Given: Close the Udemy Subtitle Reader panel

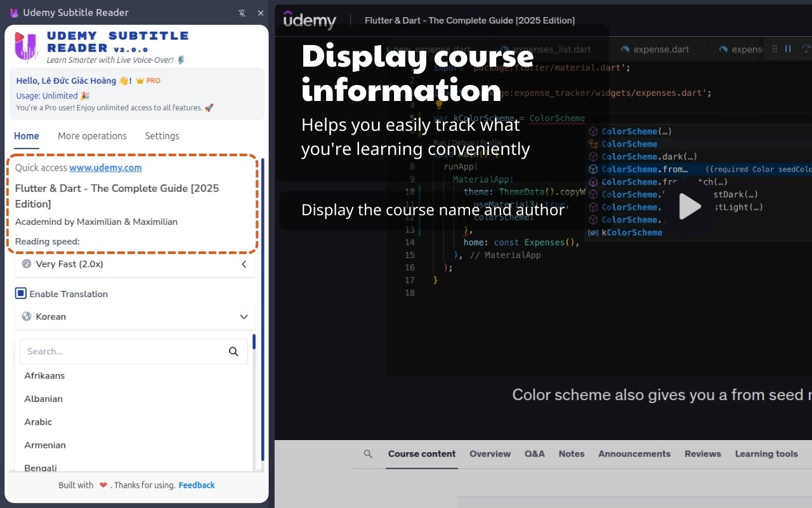Looking at the screenshot, I should pos(261,13).
